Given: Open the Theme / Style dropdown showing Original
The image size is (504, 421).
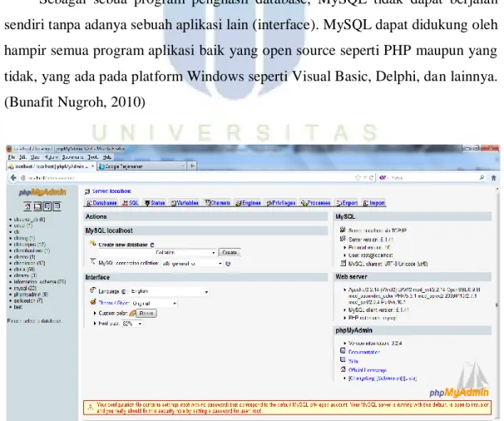Looking at the screenshot, I should tap(154, 304).
